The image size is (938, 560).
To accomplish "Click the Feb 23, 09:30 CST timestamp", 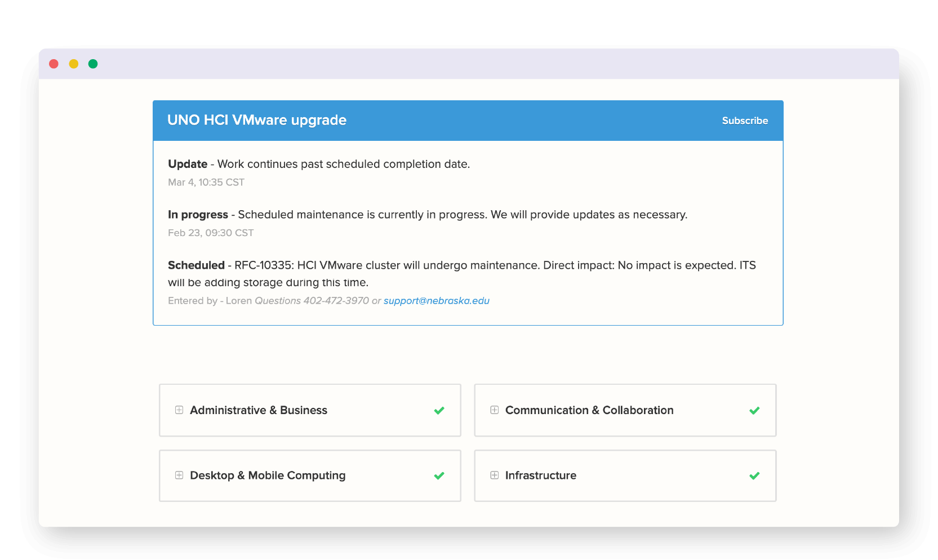I will [x=211, y=233].
